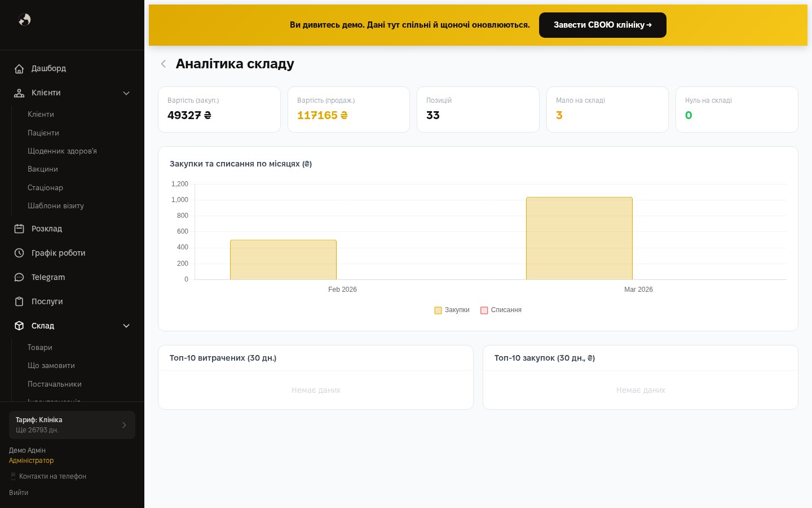
Task: Click the Графік роботи clock icon
Action: [19, 253]
